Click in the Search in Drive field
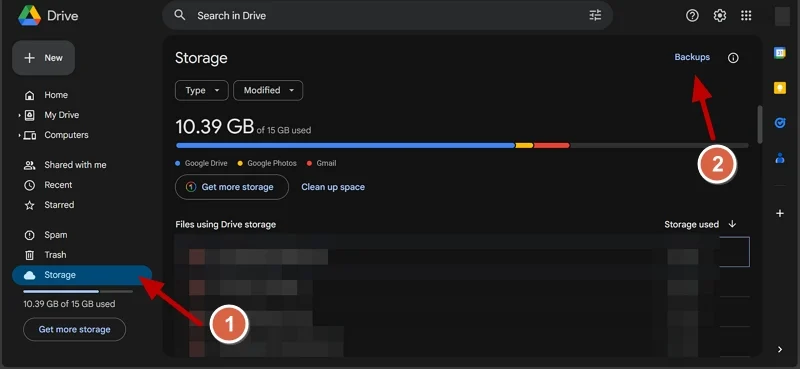 pyautogui.click(x=388, y=15)
